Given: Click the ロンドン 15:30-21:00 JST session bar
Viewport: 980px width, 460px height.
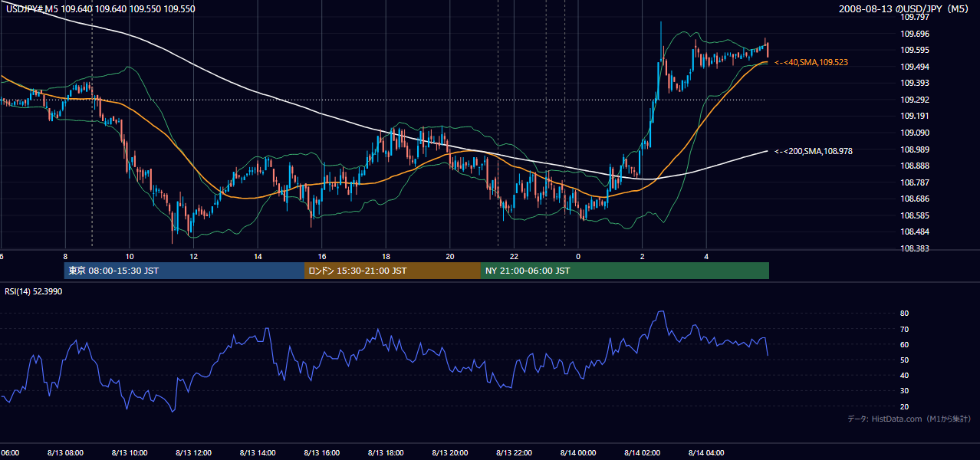Looking at the screenshot, I should 393,271.
